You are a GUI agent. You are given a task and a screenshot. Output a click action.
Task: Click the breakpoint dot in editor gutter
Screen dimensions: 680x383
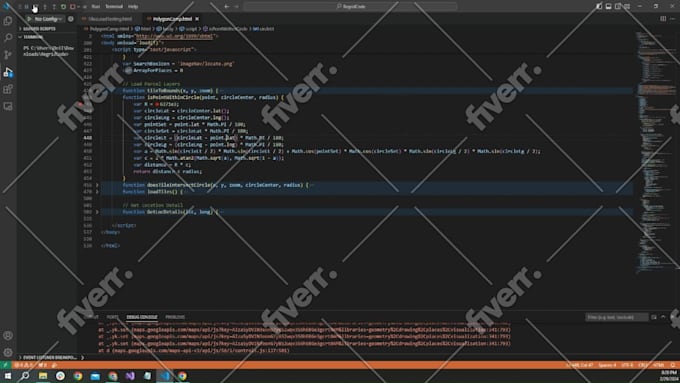coord(80,104)
